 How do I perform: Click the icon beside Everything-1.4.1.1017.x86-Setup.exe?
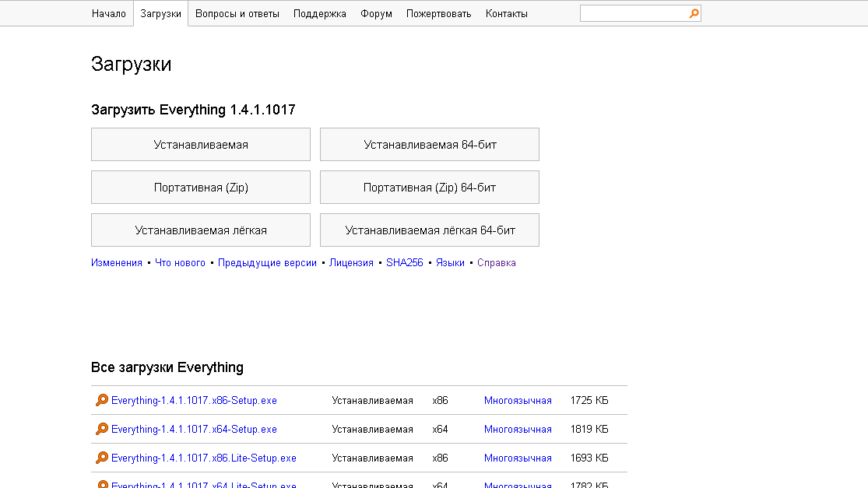pos(102,400)
